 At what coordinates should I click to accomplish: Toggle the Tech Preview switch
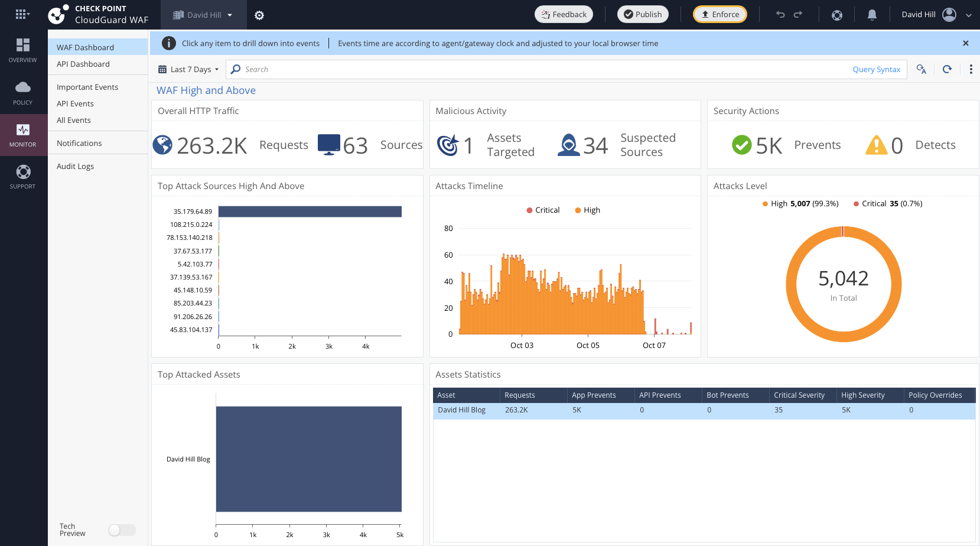click(122, 530)
